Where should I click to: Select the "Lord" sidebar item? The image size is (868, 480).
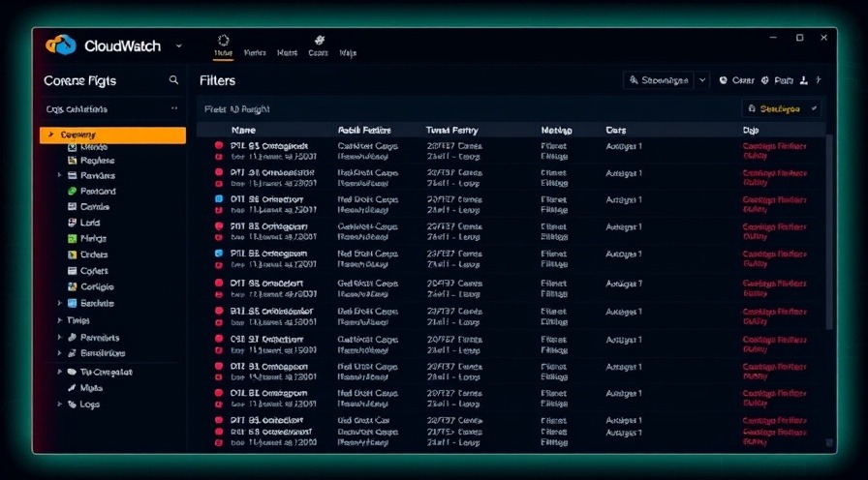tap(83, 223)
